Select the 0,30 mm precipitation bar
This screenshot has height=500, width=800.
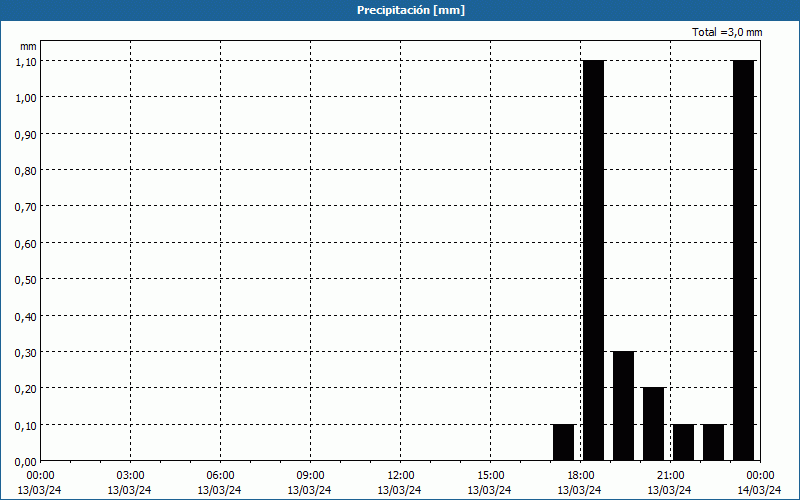point(623,406)
